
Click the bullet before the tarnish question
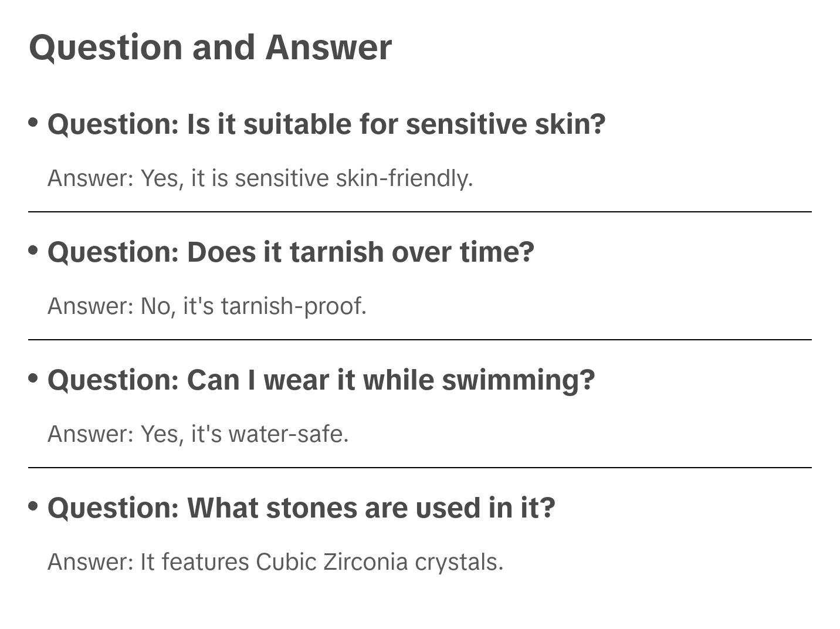tap(33, 250)
